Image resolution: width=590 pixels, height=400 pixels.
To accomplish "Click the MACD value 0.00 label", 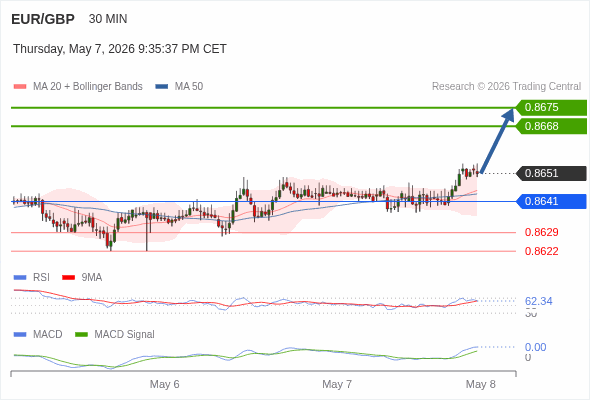I will (535, 347).
